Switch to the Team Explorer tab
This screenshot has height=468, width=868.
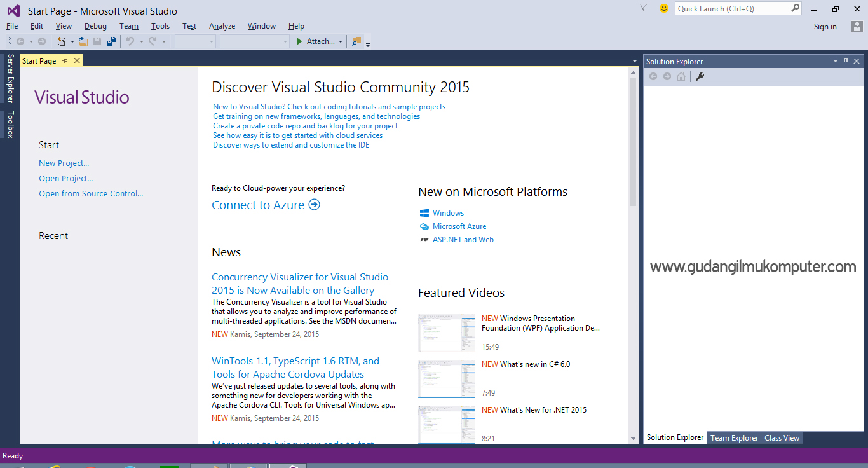(x=734, y=437)
